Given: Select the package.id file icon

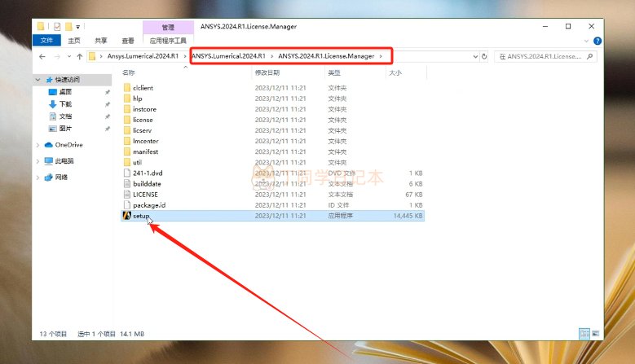Looking at the screenshot, I should [x=127, y=205].
